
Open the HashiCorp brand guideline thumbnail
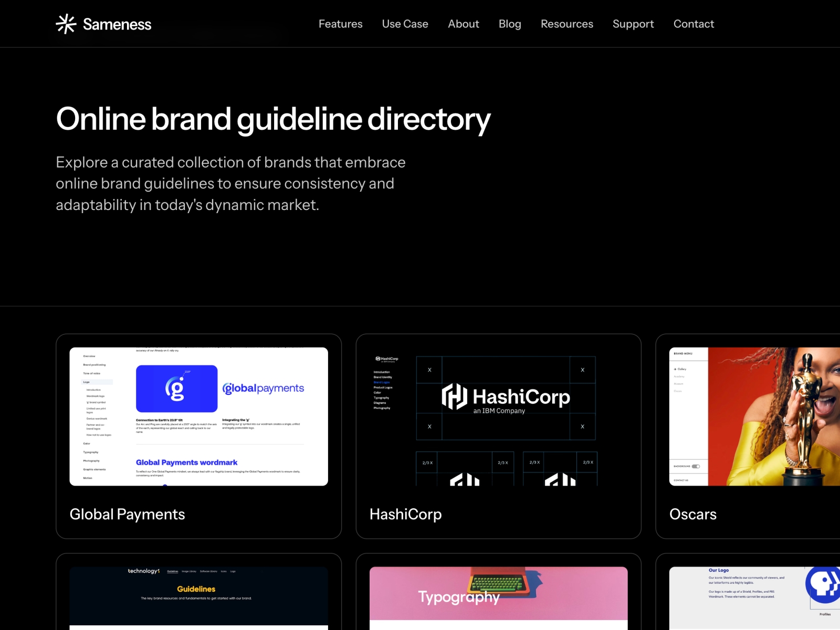point(499,416)
